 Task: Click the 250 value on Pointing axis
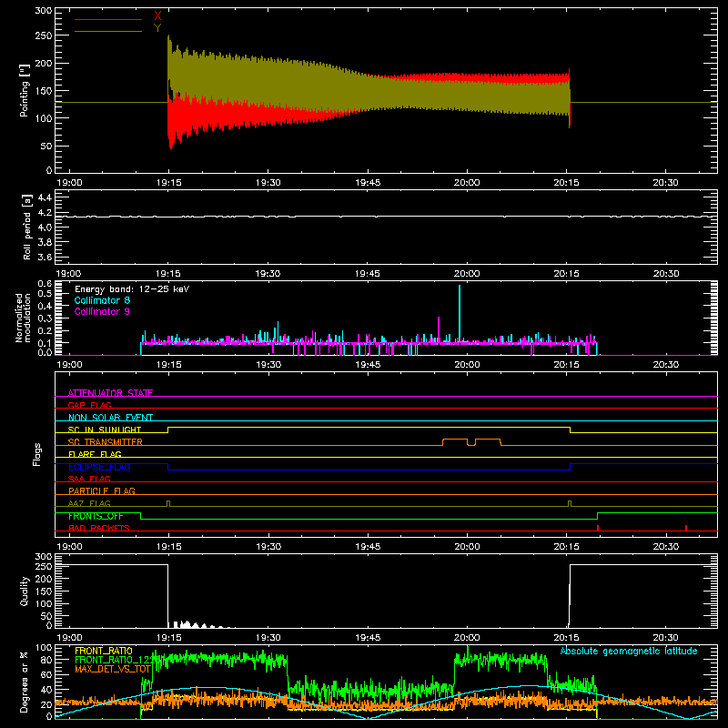pos(43,35)
